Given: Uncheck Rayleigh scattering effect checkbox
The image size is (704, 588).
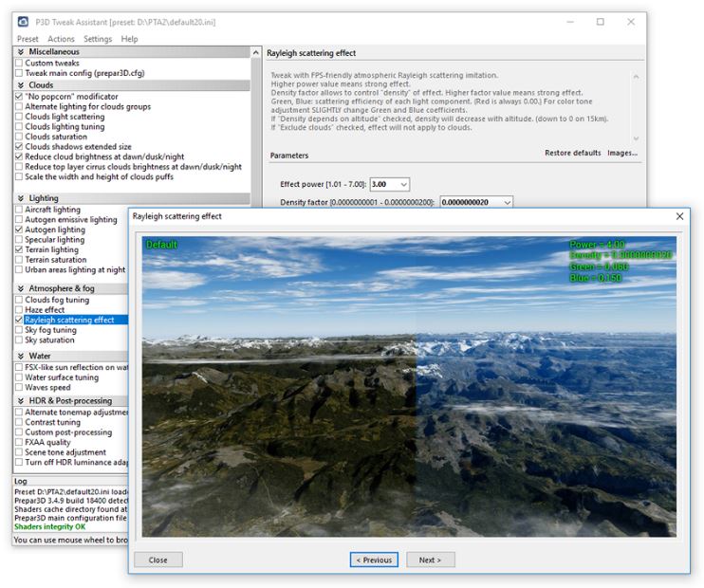Looking at the screenshot, I should (x=19, y=320).
